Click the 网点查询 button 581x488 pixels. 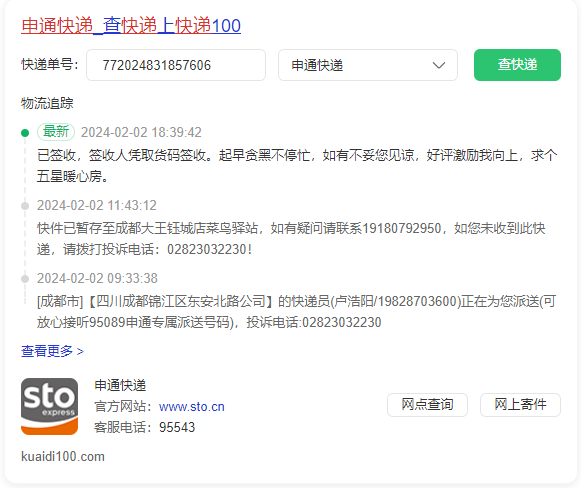[427, 405]
